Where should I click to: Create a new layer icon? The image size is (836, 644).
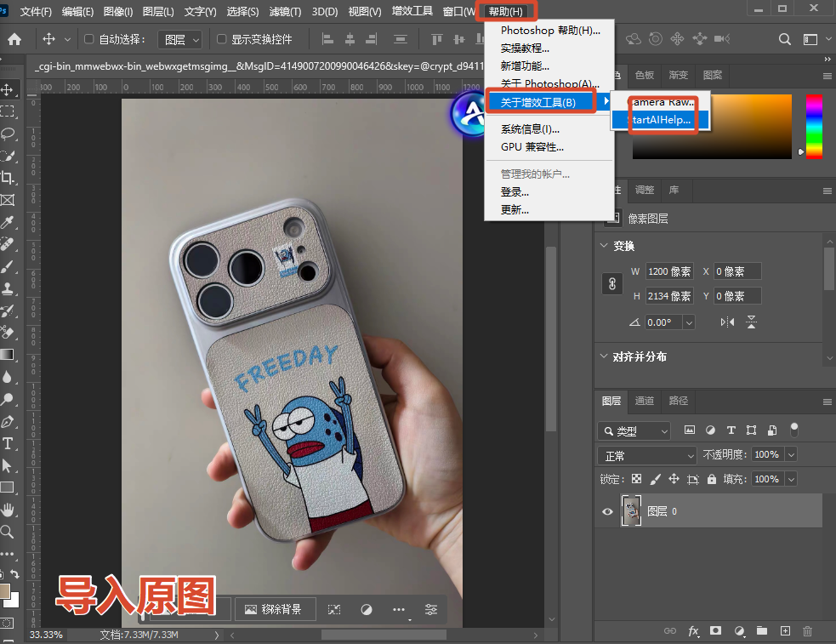pyautogui.click(x=785, y=630)
